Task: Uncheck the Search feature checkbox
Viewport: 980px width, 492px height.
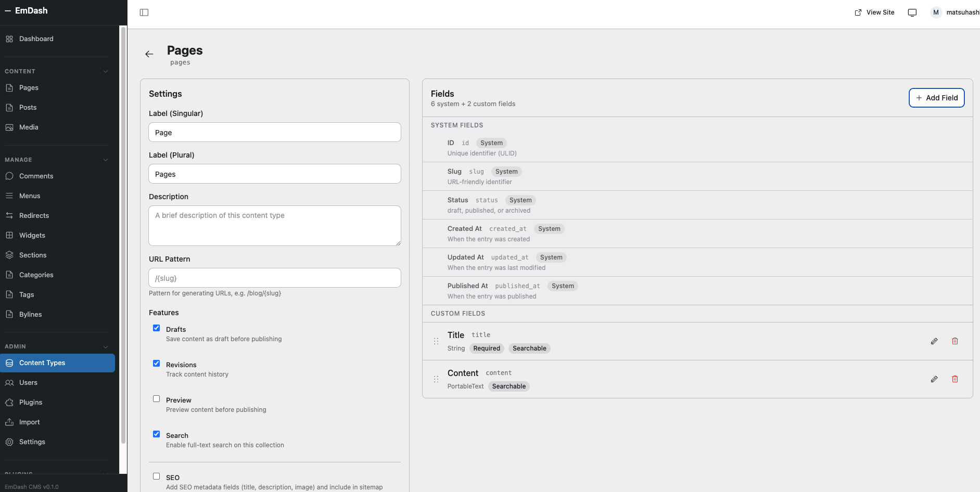Action: [x=156, y=434]
